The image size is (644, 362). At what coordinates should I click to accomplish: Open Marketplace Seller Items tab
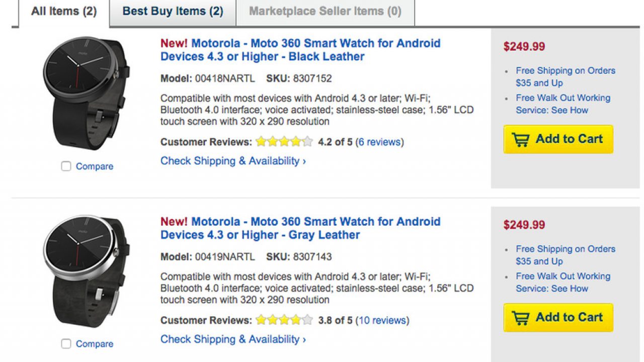[325, 11]
